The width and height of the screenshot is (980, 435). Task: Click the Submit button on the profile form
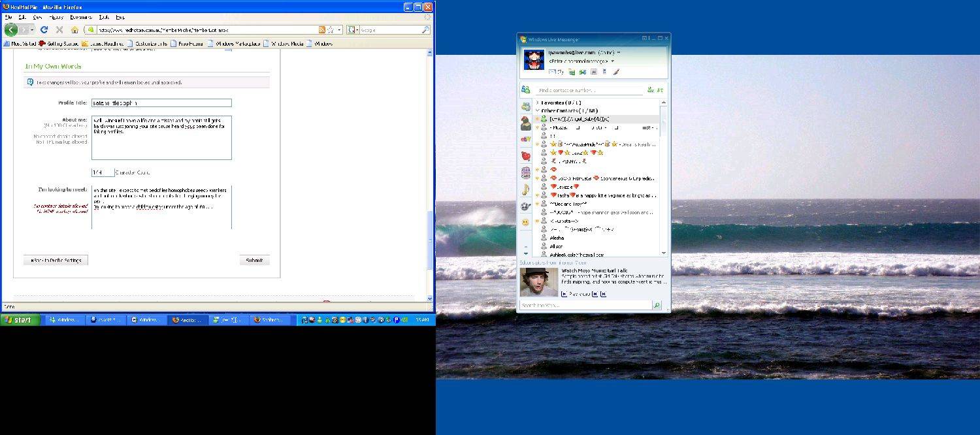(x=254, y=260)
